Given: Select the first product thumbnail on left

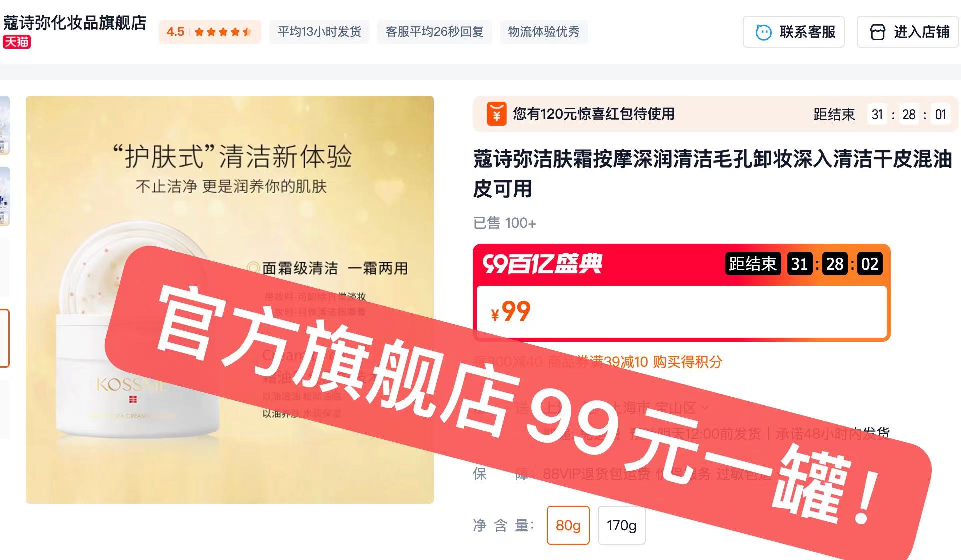Looking at the screenshot, I should (4, 125).
